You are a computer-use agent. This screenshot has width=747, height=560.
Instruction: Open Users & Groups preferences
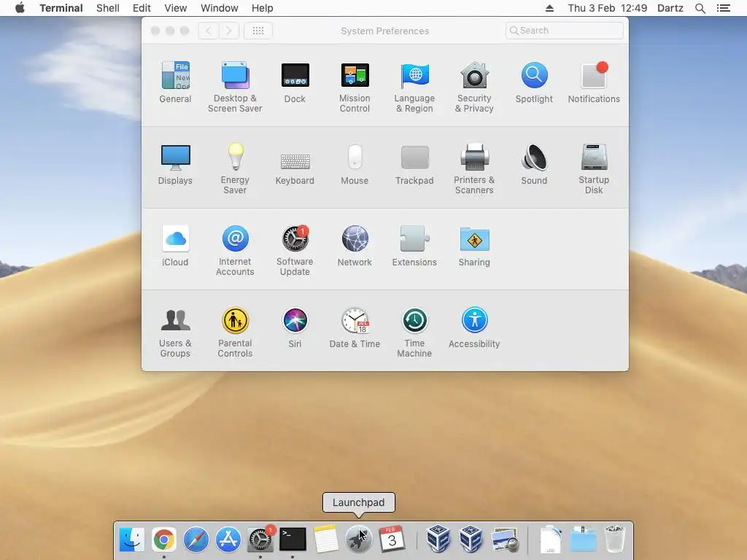[x=175, y=332]
